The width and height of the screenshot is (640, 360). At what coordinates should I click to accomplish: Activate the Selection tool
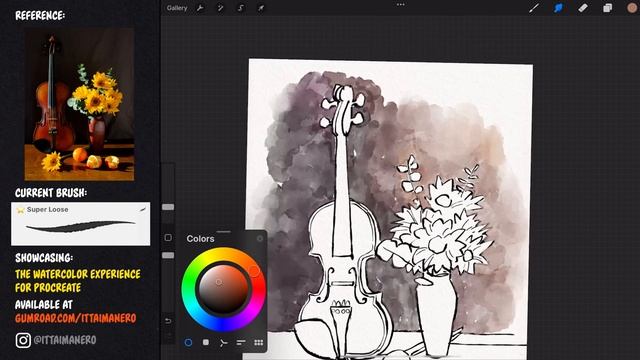(x=241, y=8)
